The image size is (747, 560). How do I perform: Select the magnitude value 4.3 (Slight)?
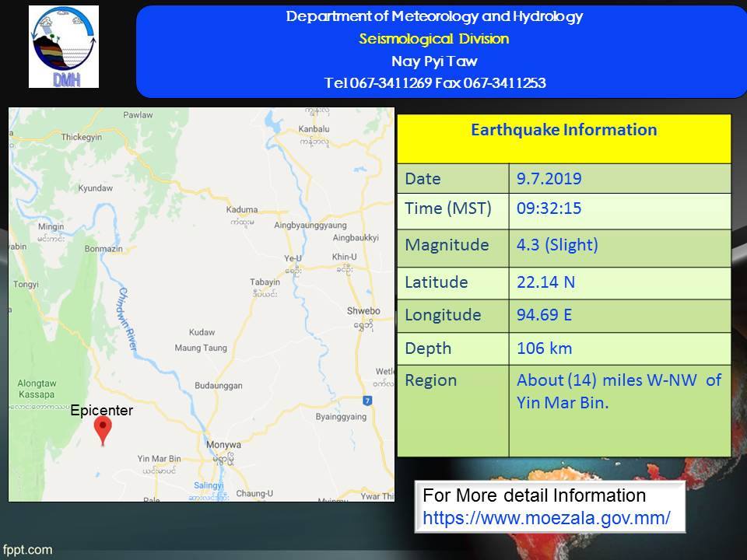point(557,245)
